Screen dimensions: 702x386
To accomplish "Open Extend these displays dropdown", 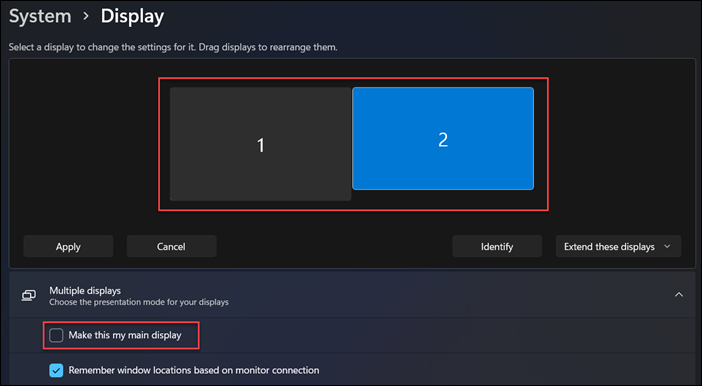I will 618,246.
